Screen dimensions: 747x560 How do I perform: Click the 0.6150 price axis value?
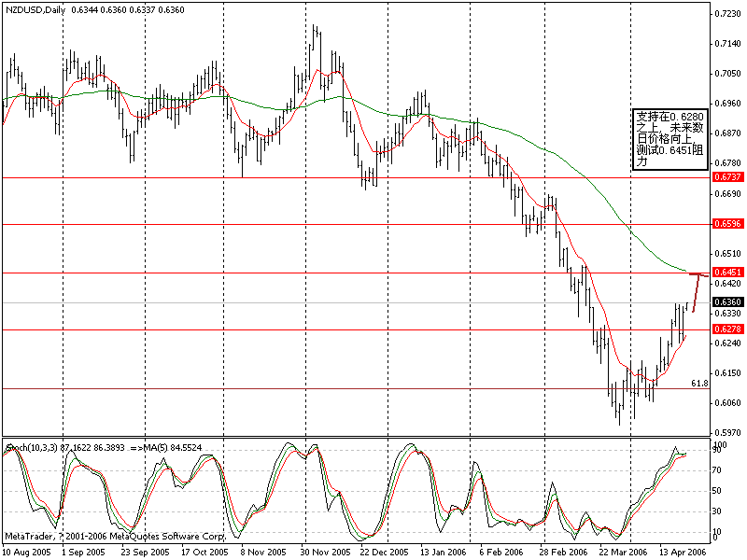click(x=728, y=373)
